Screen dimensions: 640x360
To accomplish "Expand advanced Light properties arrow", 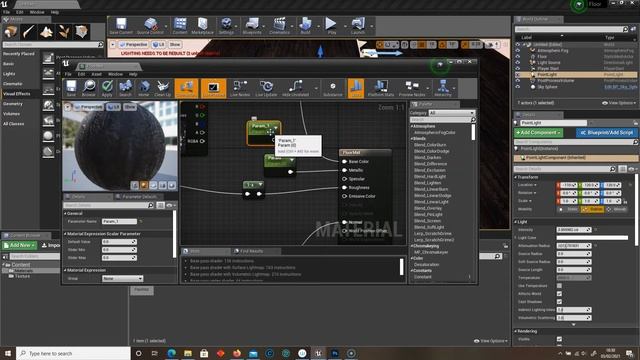I will [x=573, y=325].
